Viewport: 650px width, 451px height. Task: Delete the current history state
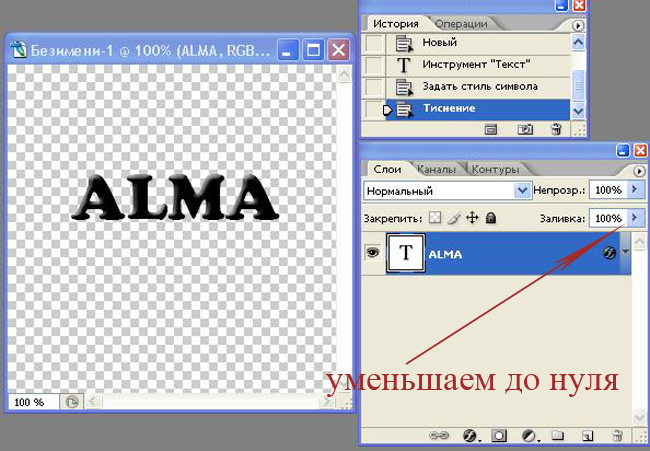pos(556,129)
